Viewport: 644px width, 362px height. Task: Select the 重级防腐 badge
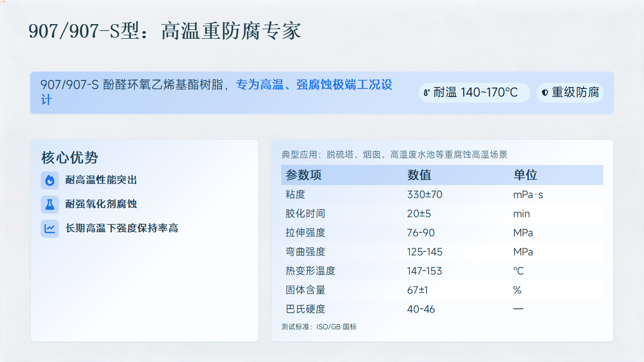(570, 93)
